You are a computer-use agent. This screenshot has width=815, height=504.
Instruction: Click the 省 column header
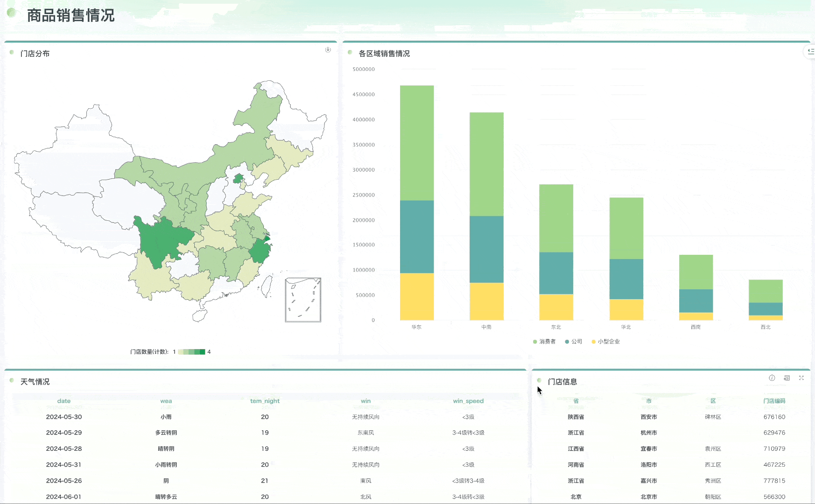pyautogui.click(x=576, y=401)
